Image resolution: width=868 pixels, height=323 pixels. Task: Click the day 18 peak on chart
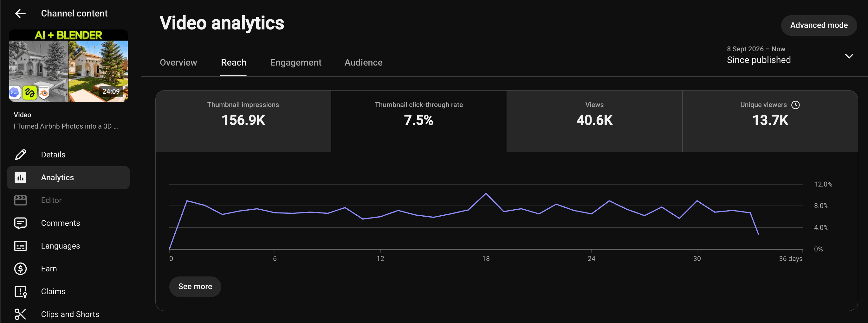point(486,193)
